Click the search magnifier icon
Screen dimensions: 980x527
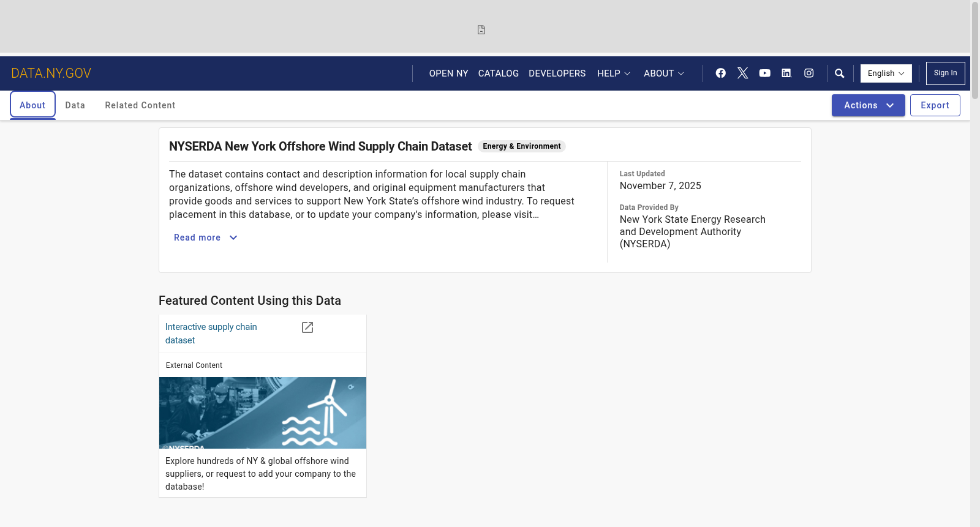tap(840, 73)
